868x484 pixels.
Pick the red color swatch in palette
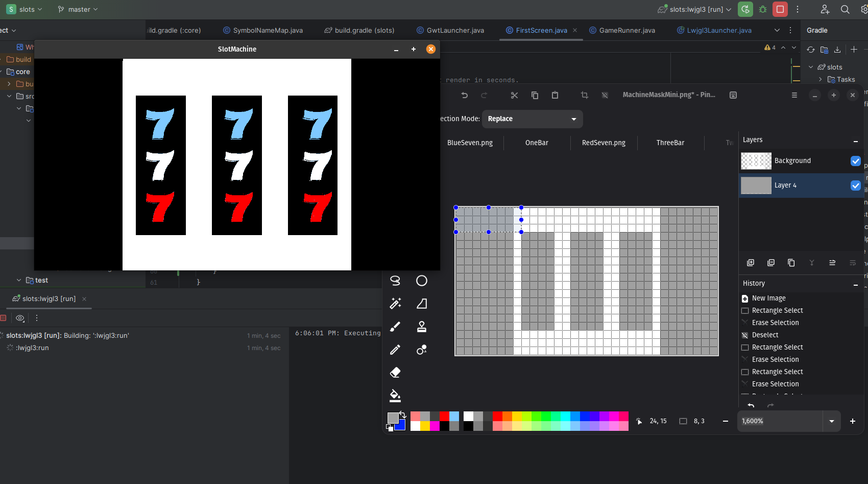coord(498,417)
